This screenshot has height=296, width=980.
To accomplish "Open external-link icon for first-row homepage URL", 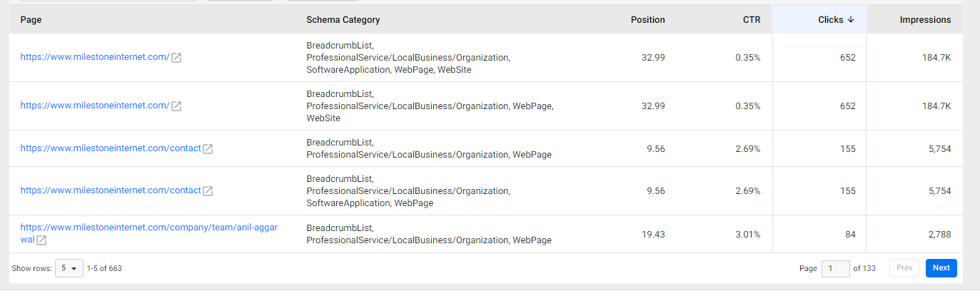I will (176, 58).
